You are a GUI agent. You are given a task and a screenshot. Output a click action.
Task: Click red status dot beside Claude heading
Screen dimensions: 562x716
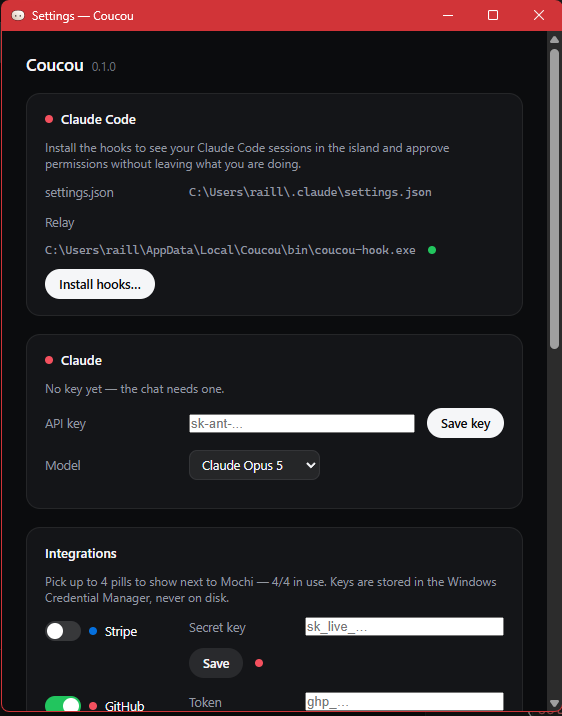49,360
